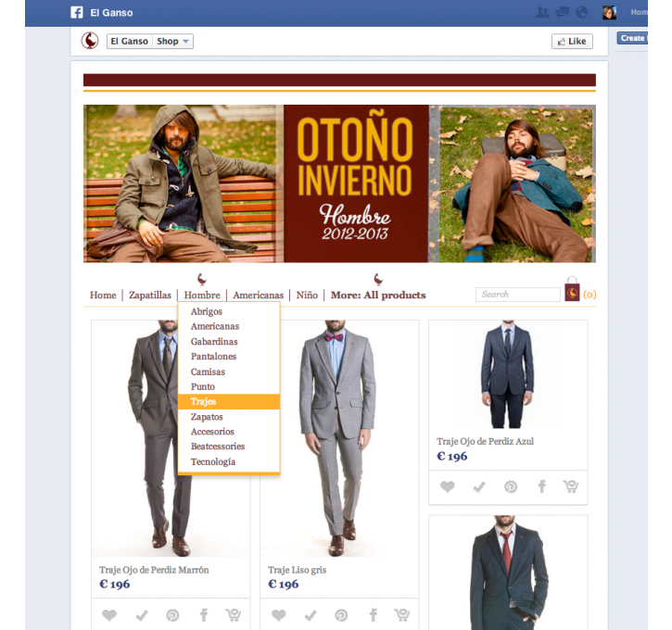Favorite Traje Liso gris with heart
This screenshot has height=630, width=672.
point(279,615)
